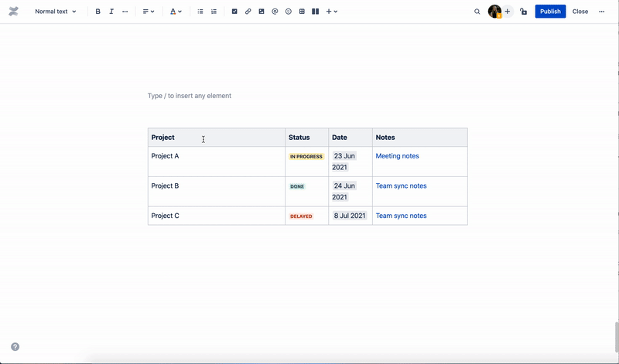The width and height of the screenshot is (619, 364).
Task: Open Team sync notes link in Project B row
Action: pyautogui.click(x=401, y=185)
